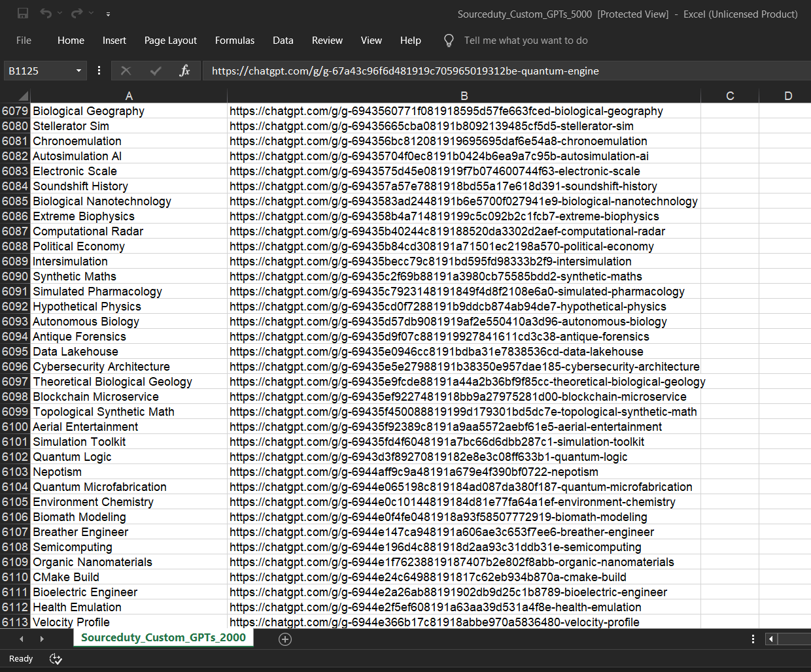Click the Save icon in title bar
Image resolution: width=811 pixels, height=672 pixels.
coord(23,13)
